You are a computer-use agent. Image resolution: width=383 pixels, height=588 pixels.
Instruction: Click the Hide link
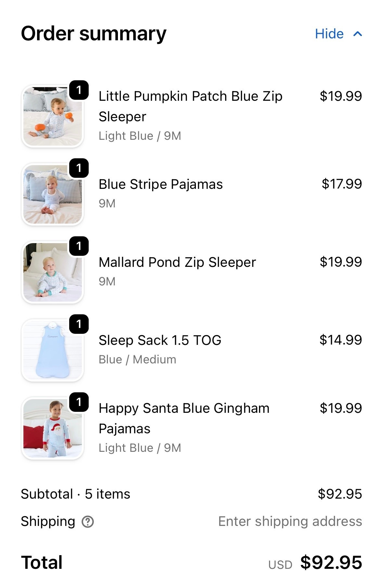coord(329,34)
